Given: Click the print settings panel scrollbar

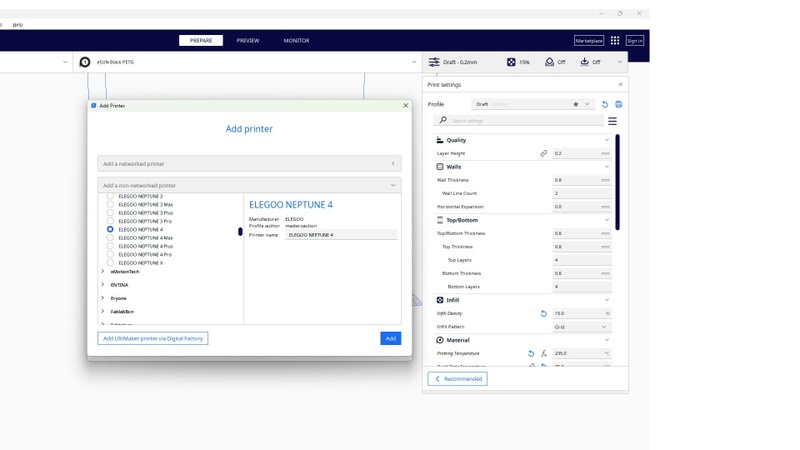Looking at the screenshot, I should [x=617, y=182].
